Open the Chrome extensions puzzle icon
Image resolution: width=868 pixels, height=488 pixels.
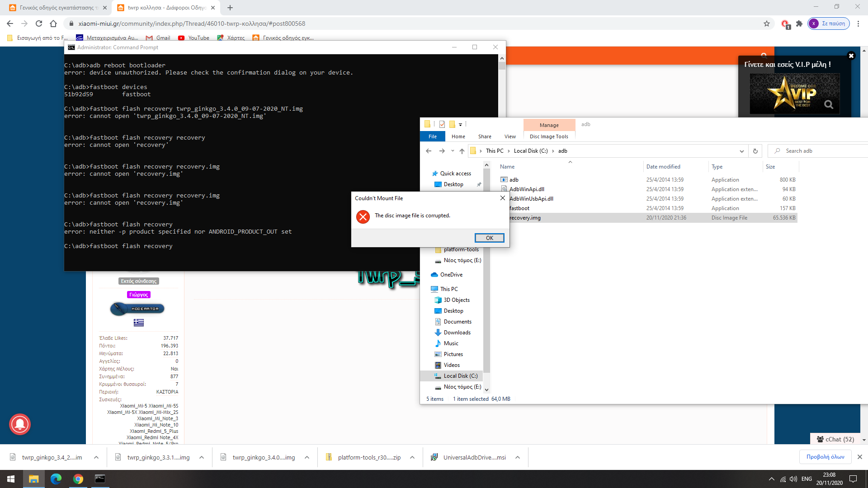point(799,23)
